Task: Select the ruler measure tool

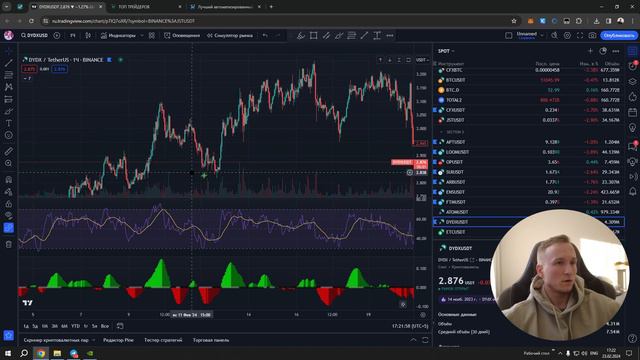Action: (9, 151)
